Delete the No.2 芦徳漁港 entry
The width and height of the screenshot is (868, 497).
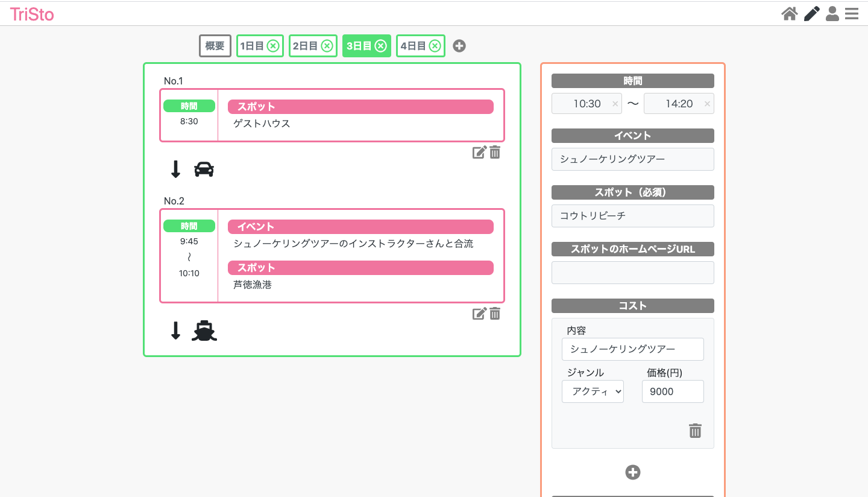[x=495, y=314]
